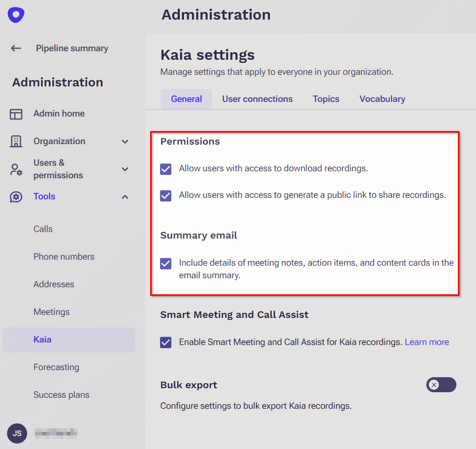Click the Summary email heading
The width and height of the screenshot is (476, 449).
pos(198,236)
